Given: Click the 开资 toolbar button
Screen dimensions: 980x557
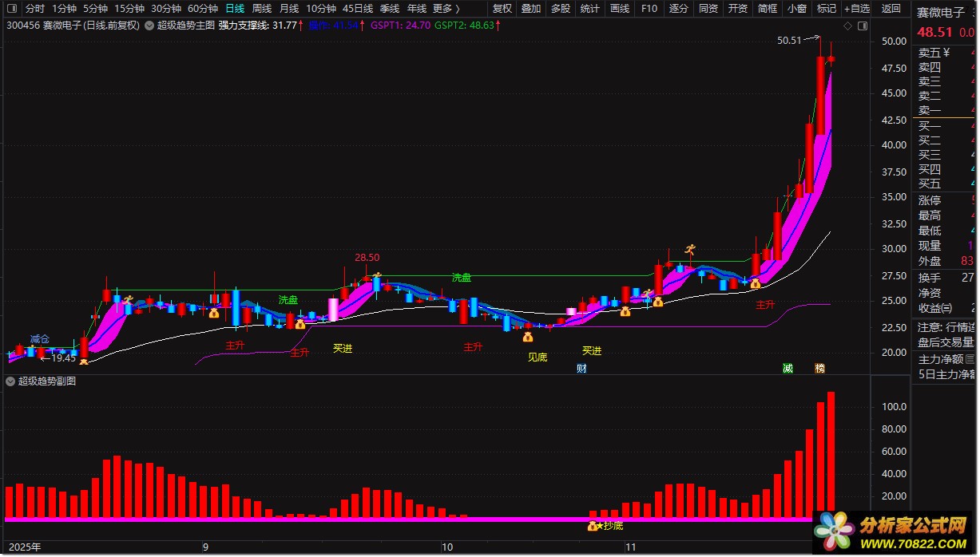Looking at the screenshot, I should (x=738, y=9).
